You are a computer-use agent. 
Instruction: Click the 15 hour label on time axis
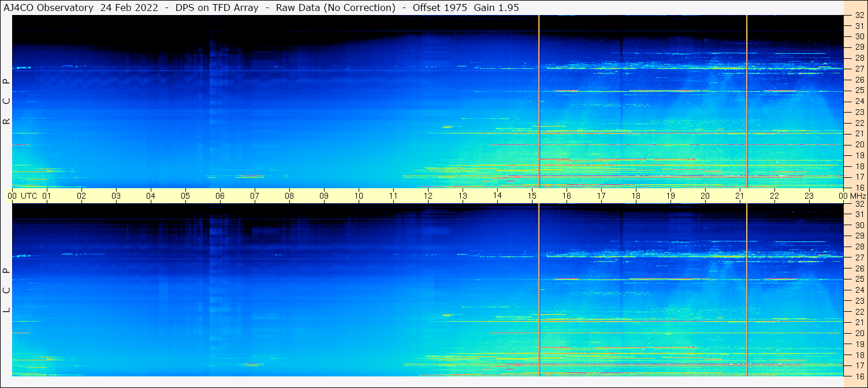532,196
